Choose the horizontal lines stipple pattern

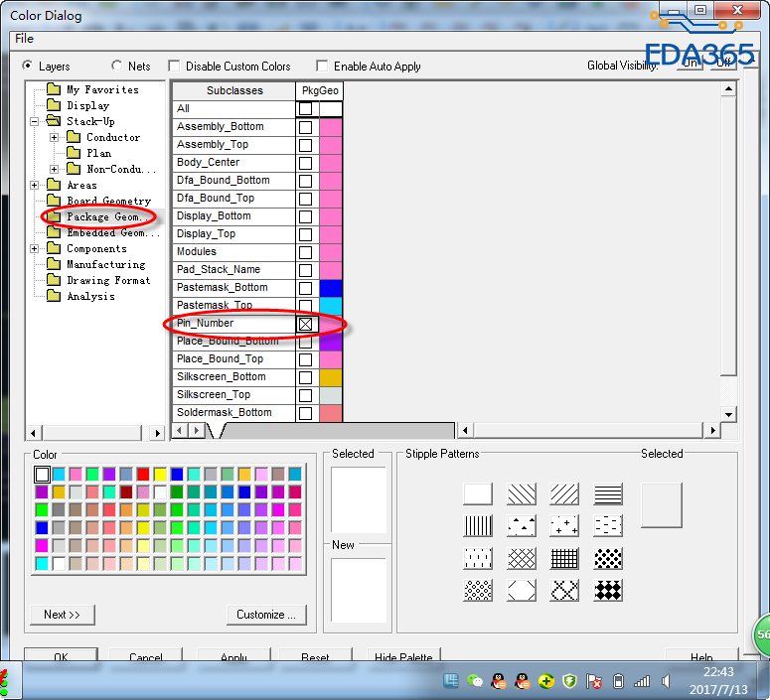click(608, 493)
